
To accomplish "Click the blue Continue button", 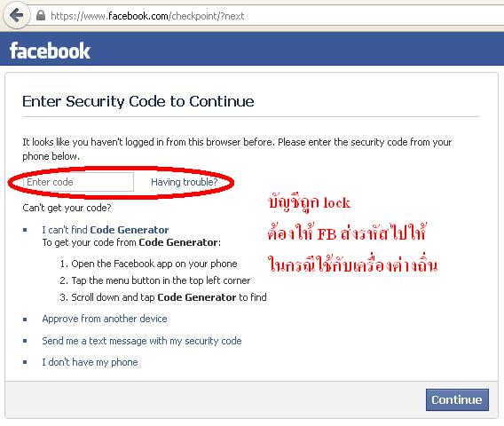I will pyautogui.click(x=457, y=399).
